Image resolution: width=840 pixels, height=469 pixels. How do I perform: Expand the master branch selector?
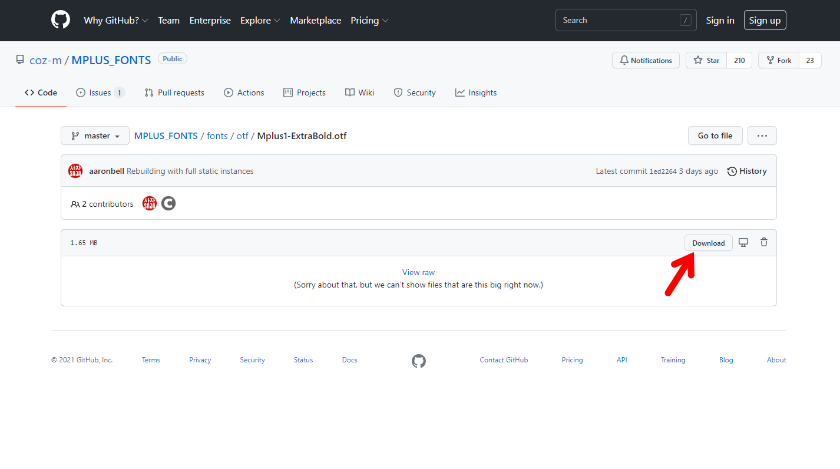pos(95,136)
